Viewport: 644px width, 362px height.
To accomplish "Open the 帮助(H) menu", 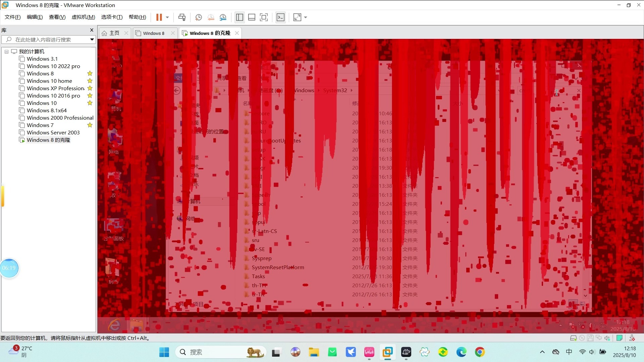I will 138,17.
